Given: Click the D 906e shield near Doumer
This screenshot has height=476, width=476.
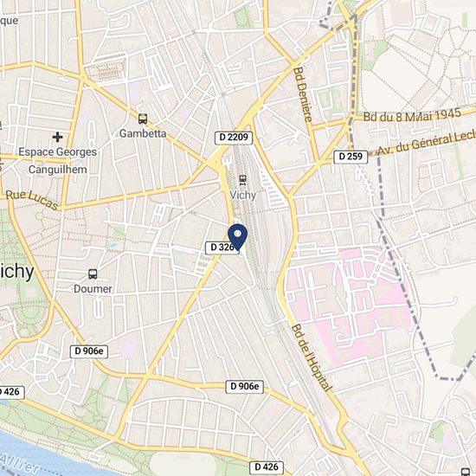Looking at the screenshot, I should (89, 351).
